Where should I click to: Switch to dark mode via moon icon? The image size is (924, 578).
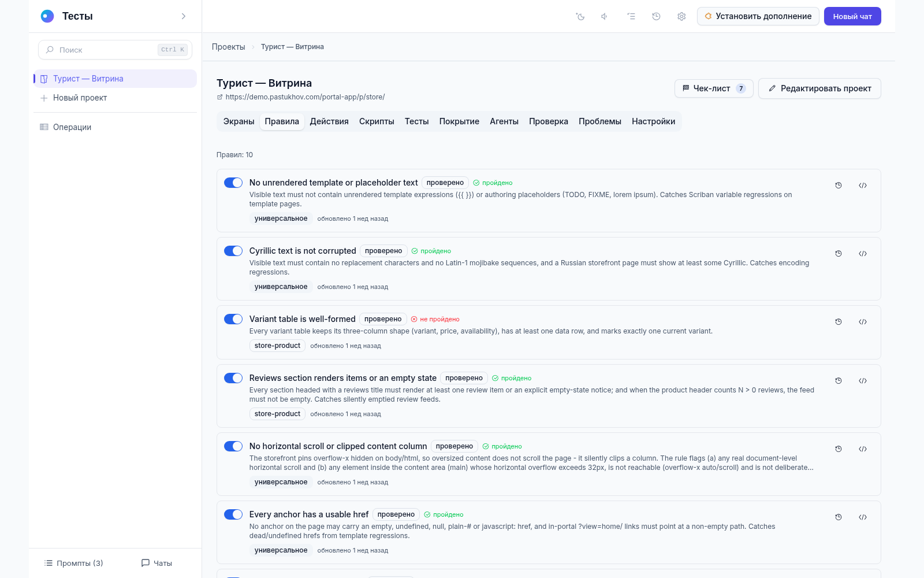580,16
